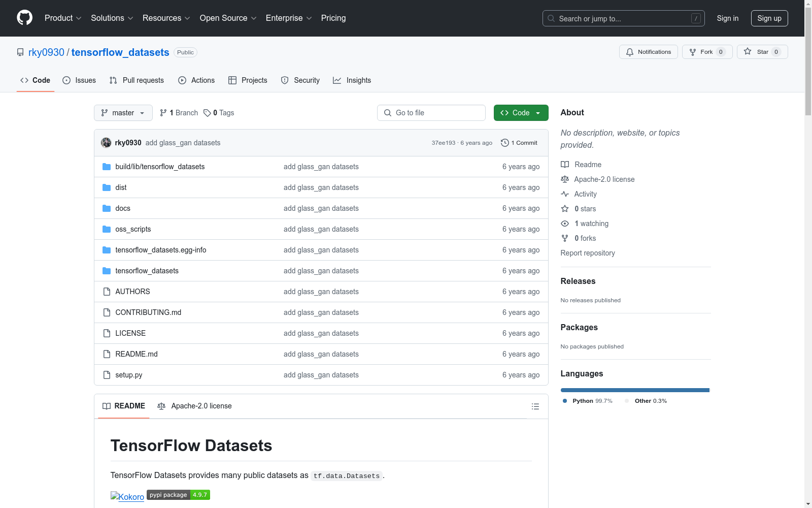This screenshot has height=508, width=812.
Task: Click the fork icon beside 0 forks
Action: [x=565, y=238]
